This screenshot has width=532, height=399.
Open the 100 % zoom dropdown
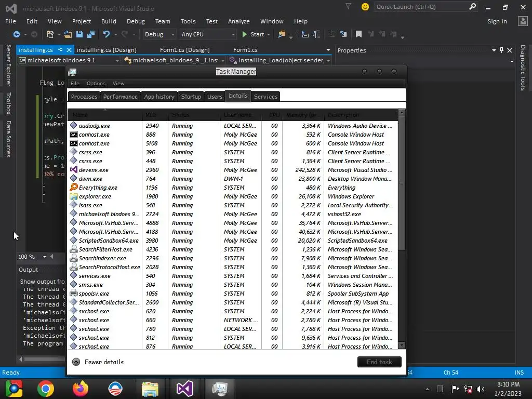tap(45, 257)
